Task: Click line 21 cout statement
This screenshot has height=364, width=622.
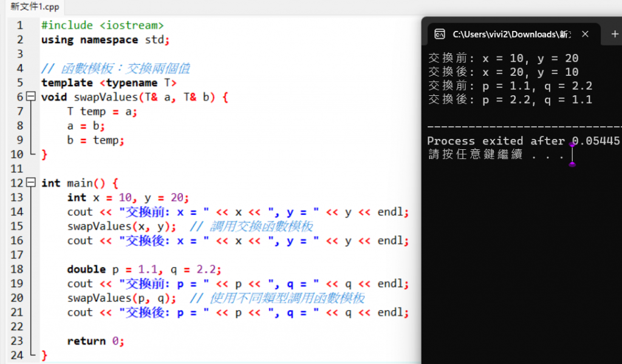Action: (x=238, y=312)
